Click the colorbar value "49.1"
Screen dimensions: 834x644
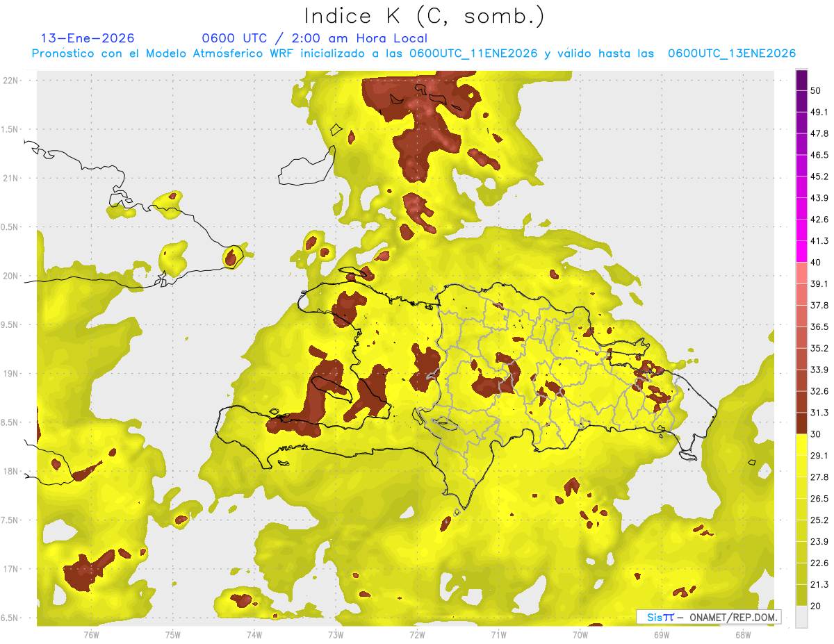819,112
